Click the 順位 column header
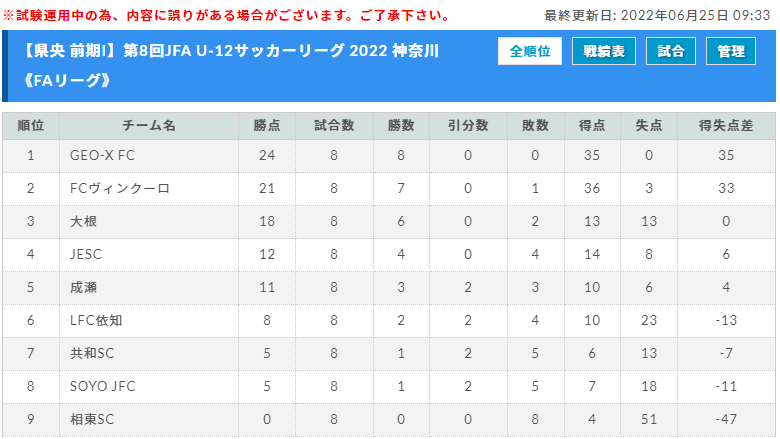780x439 pixels. (31, 126)
